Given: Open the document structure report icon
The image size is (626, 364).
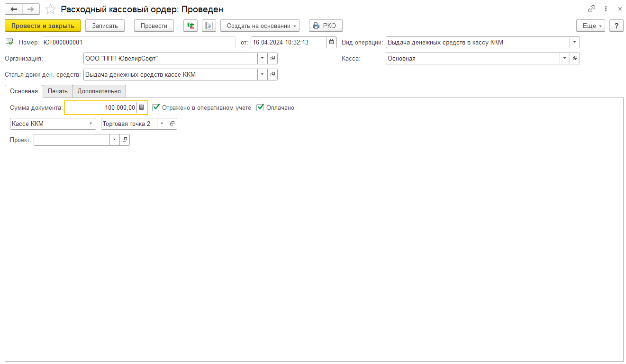Looking at the screenshot, I should (x=209, y=26).
